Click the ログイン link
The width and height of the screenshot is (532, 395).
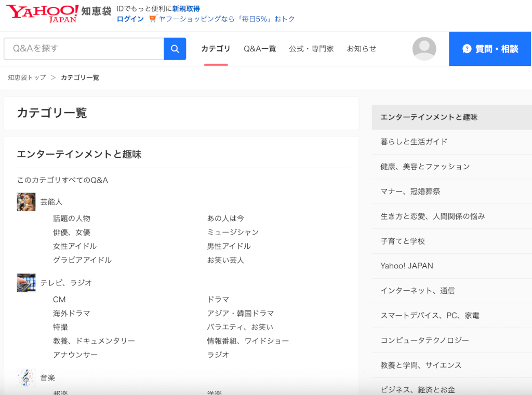pyautogui.click(x=129, y=19)
